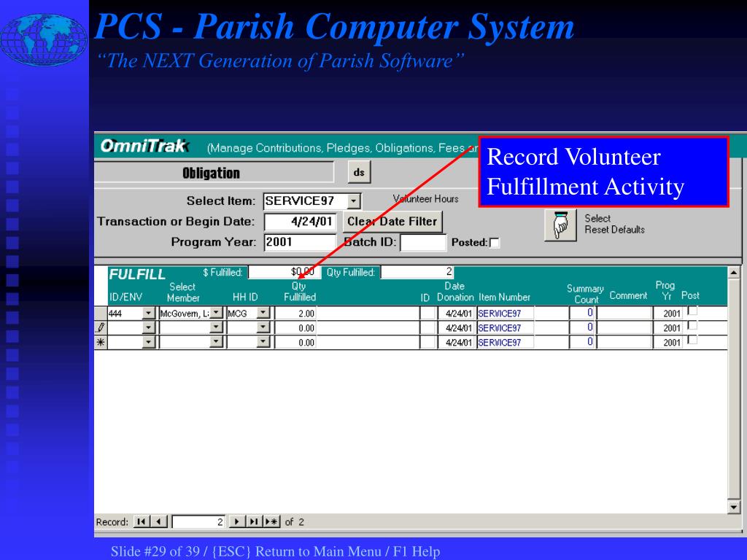Click the empty Batch ID field
This screenshot has height=560, width=747.
(x=423, y=242)
